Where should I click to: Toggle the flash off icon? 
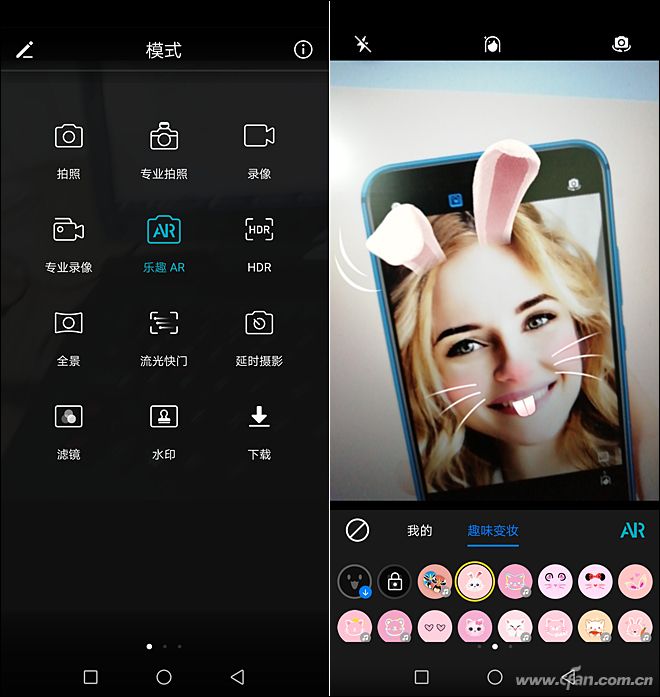click(363, 44)
